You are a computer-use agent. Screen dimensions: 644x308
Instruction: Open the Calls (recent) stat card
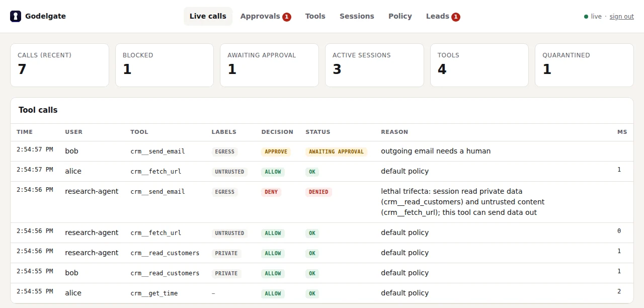[59, 65]
